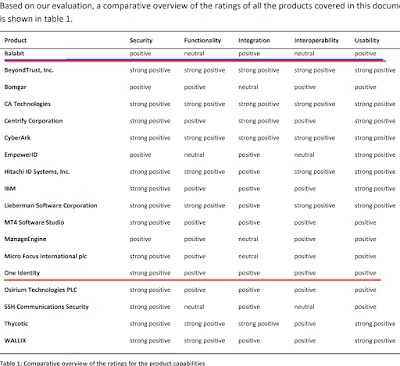Click WALLIX's Functionality strong positive cell
This screenshot has width=400, height=366.
click(x=204, y=340)
